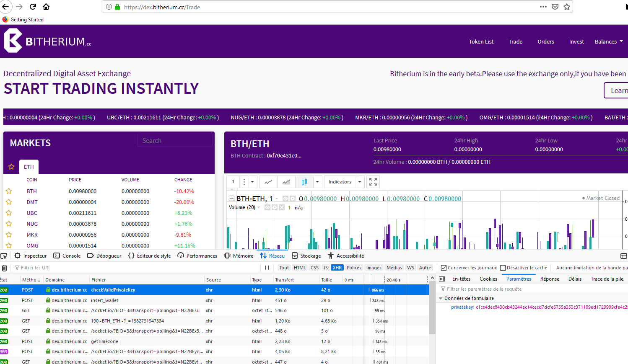Select the candlestick chart style icon
Image resolution: width=628 pixels, height=364 pixels.
(304, 182)
